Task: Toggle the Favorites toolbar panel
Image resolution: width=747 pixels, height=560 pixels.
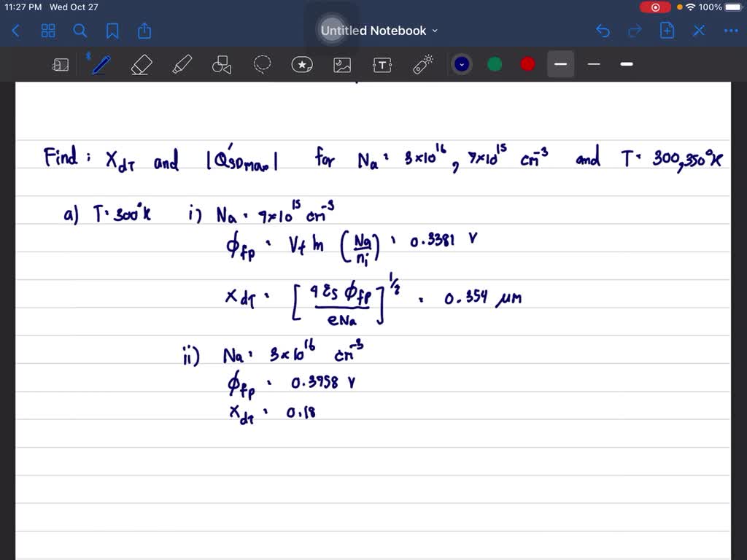Action: tap(61, 64)
